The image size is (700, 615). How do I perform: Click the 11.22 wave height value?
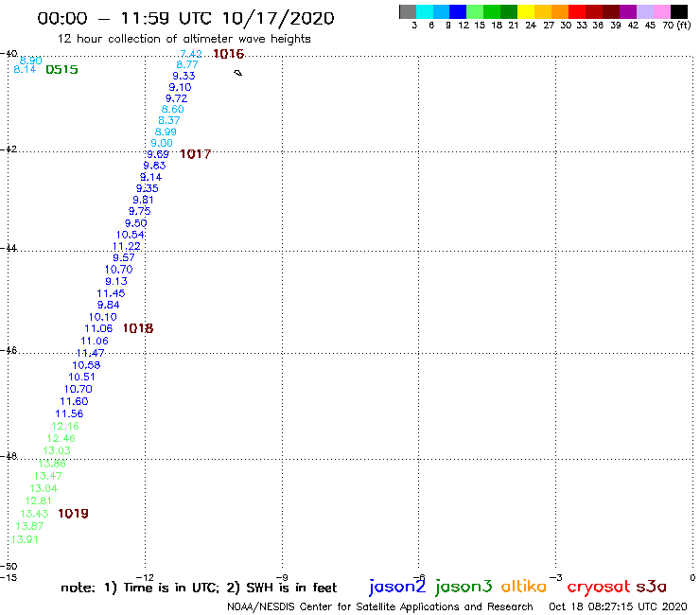click(x=127, y=247)
